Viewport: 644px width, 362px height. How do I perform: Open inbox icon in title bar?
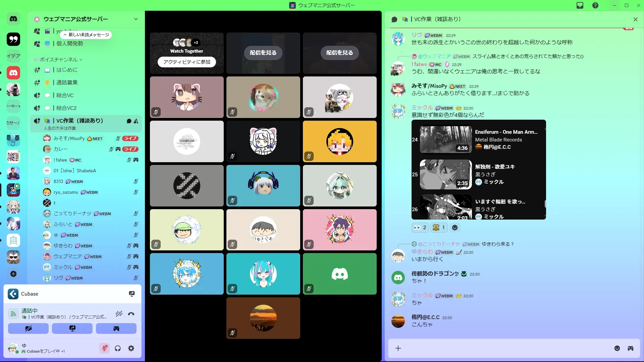click(580, 5)
